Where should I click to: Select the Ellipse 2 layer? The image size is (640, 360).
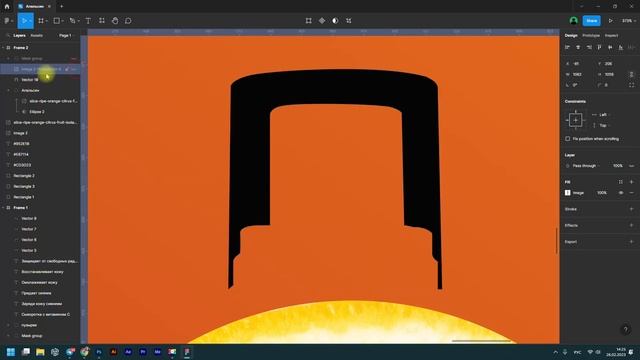[x=37, y=111]
